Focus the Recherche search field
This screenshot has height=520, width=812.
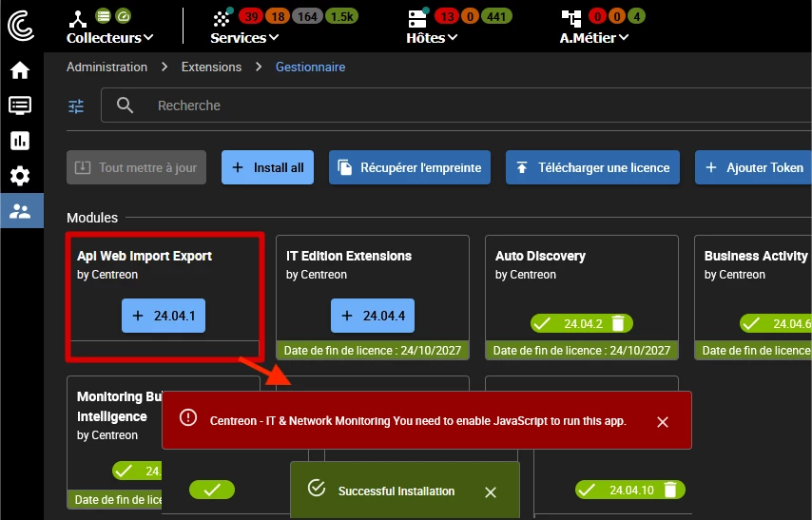click(x=456, y=106)
